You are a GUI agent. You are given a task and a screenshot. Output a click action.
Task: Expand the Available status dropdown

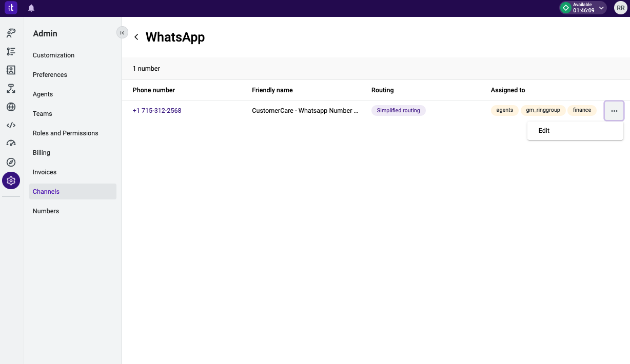[x=601, y=8]
